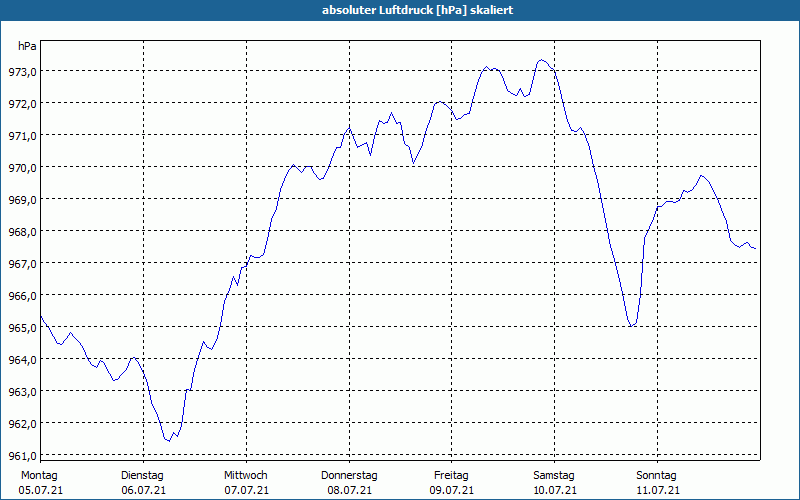
Task: Click the curve's lowest point on Dienstag
Action: click(x=169, y=441)
